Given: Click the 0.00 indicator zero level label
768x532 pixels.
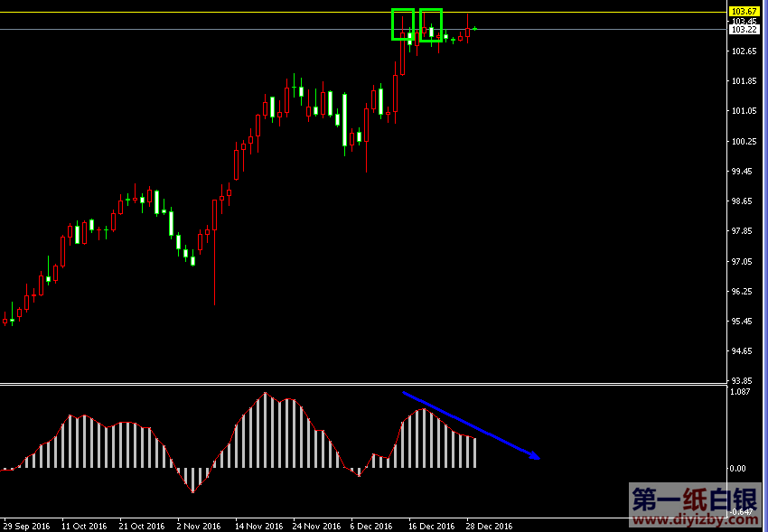Looking at the screenshot, I should coord(738,469).
